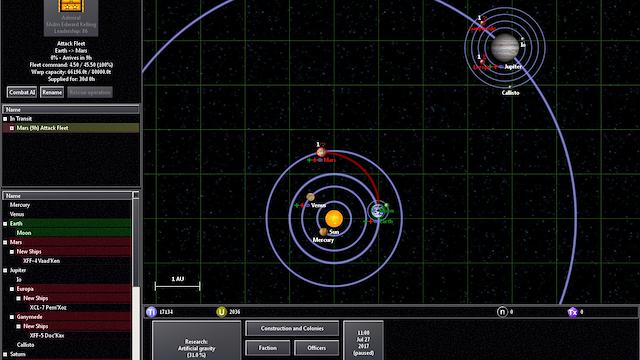
Task: Click the Jupiter planet on the map
Action: coord(505,47)
